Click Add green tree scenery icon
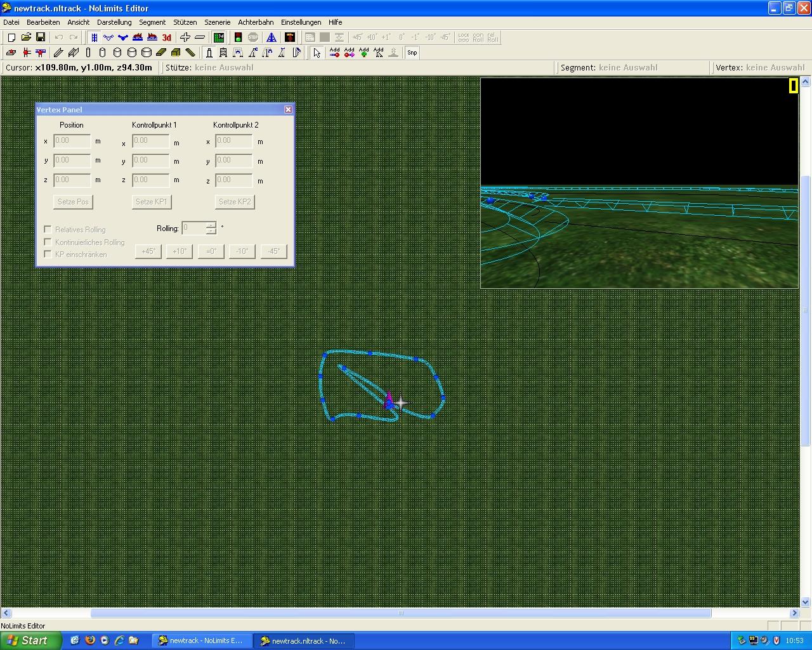The height and width of the screenshot is (650, 812). click(363, 53)
